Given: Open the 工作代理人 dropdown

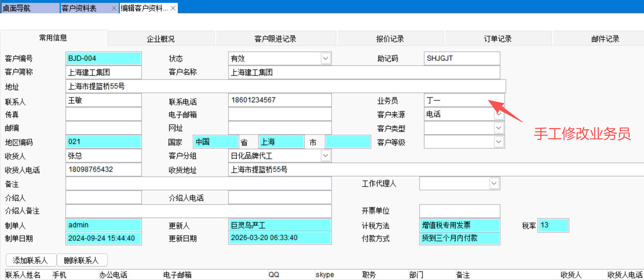Looking at the screenshot, I should [x=494, y=184].
